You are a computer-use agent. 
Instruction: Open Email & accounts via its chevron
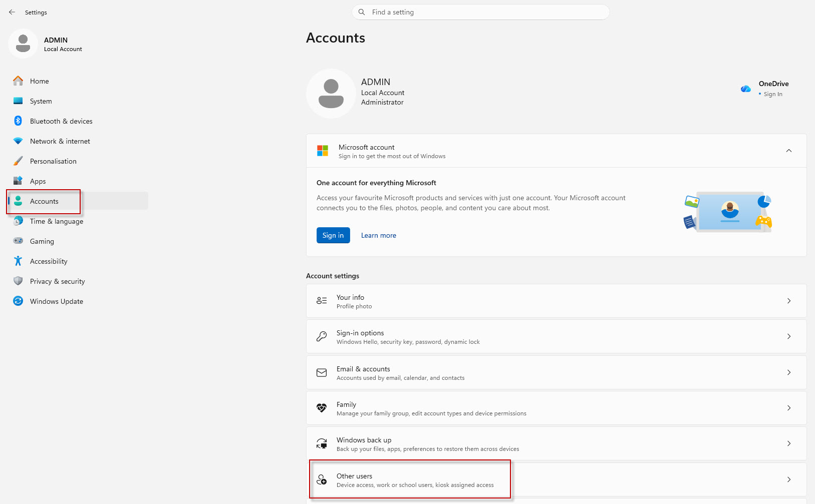(x=789, y=372)
